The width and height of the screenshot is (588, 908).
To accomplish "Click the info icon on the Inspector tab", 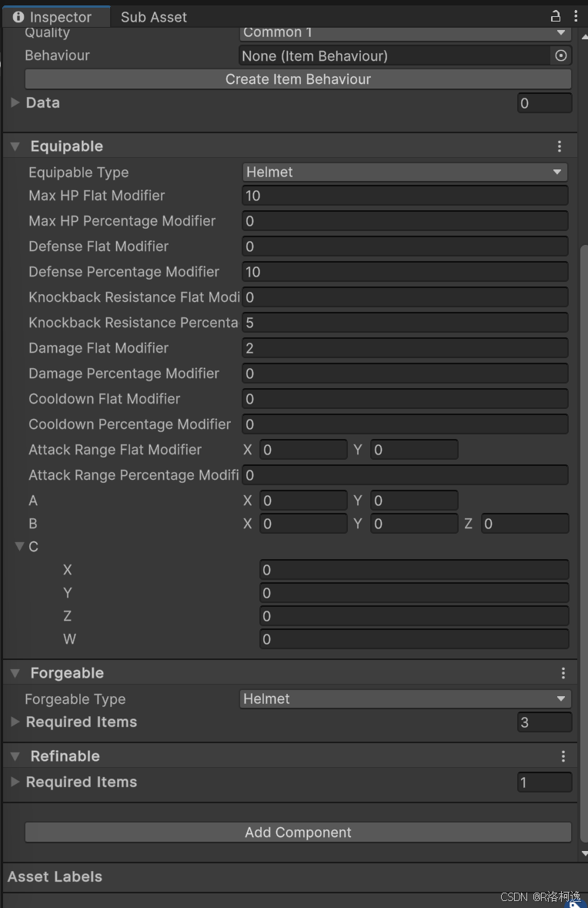I will point(18,15).
